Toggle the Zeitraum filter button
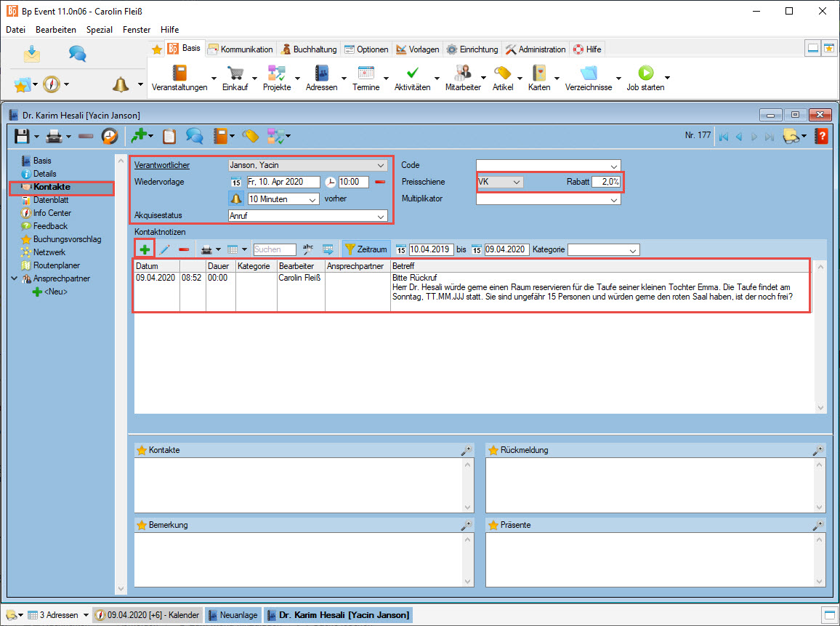This screenshot has height=626, width=840. 366,249
